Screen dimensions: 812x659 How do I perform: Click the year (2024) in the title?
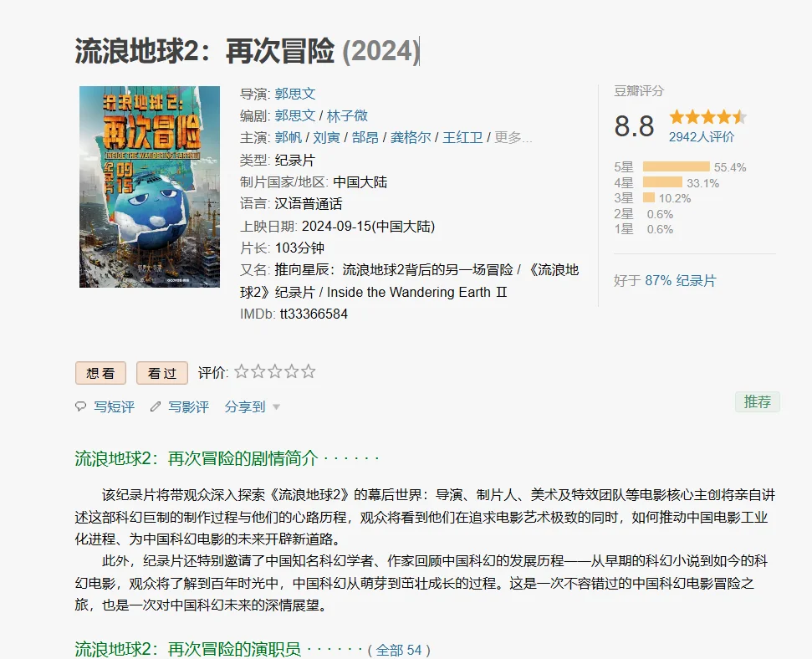[381, 51]
